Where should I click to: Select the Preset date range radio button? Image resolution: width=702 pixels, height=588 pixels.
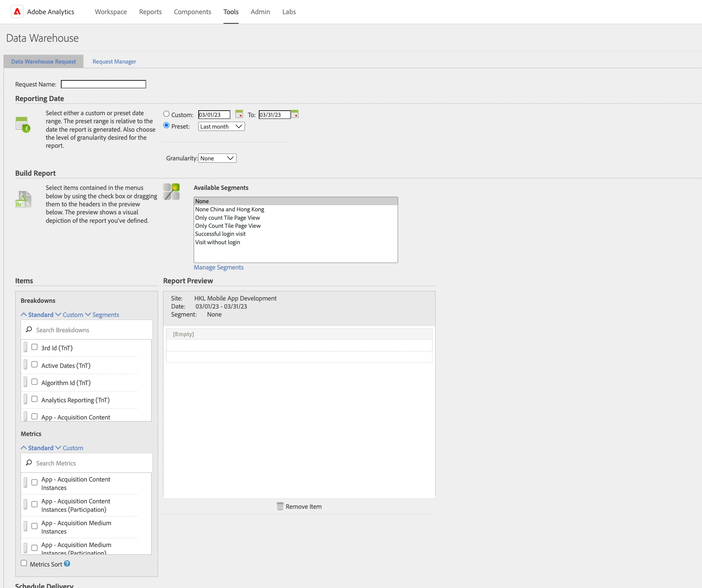coord(167,125)
